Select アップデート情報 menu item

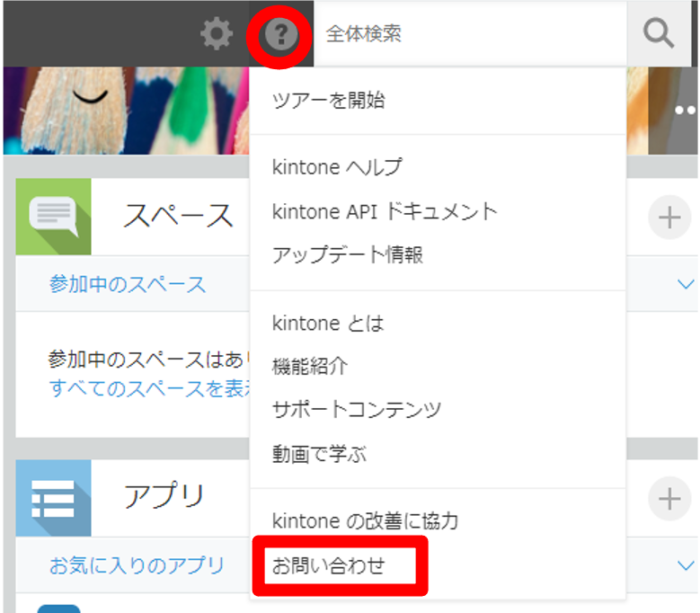click(x=347, y=255)
